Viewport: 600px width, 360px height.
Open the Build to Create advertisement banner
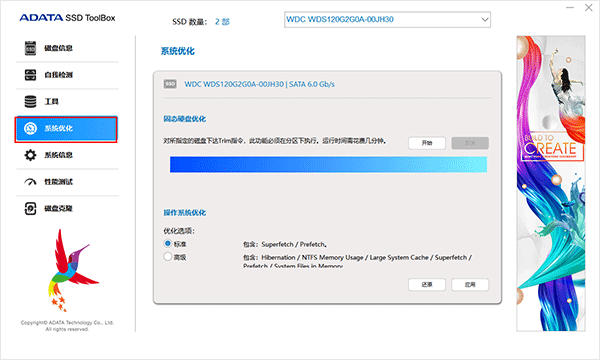point(551,183)
